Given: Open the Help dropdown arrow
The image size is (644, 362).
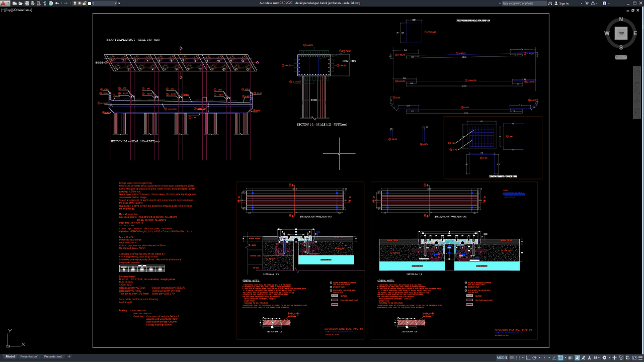Looking at the screenshot, I should coord(609,3).
